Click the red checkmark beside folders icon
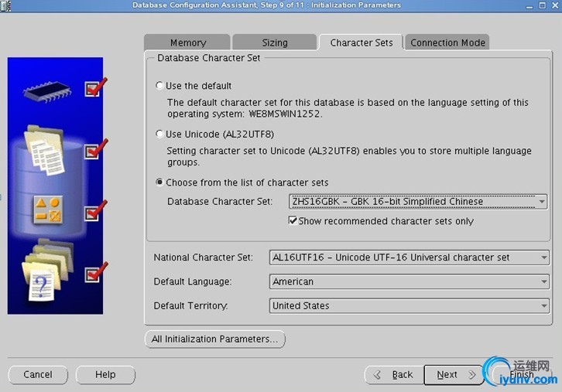Viewport: 562px width, 392px height. (94, 273)
